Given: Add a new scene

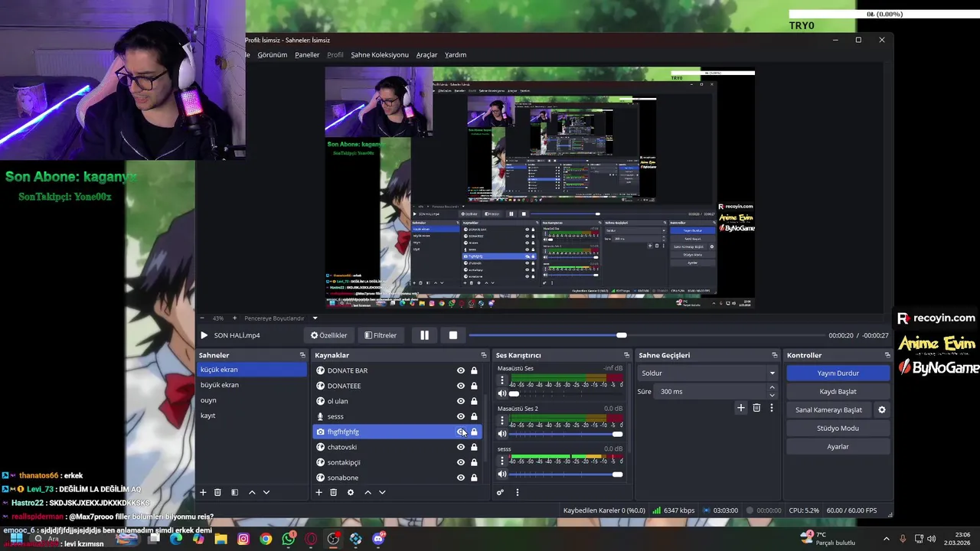Looking at the screenshot, I should point(203,492).
